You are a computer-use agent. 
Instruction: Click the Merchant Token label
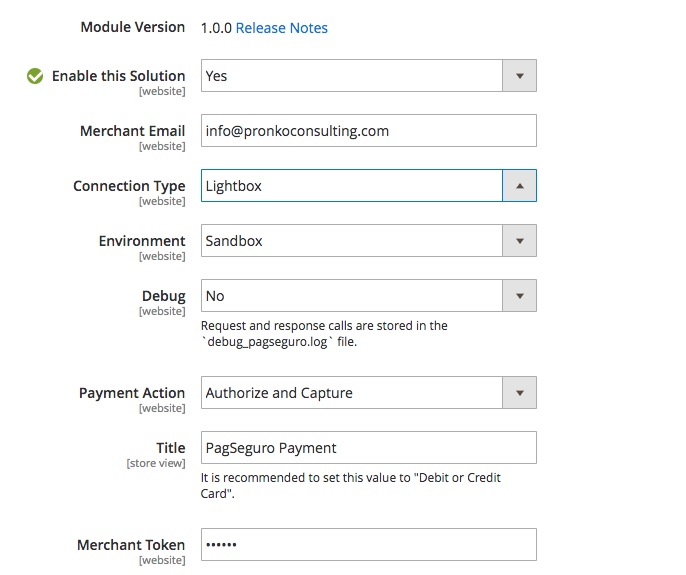131,545
